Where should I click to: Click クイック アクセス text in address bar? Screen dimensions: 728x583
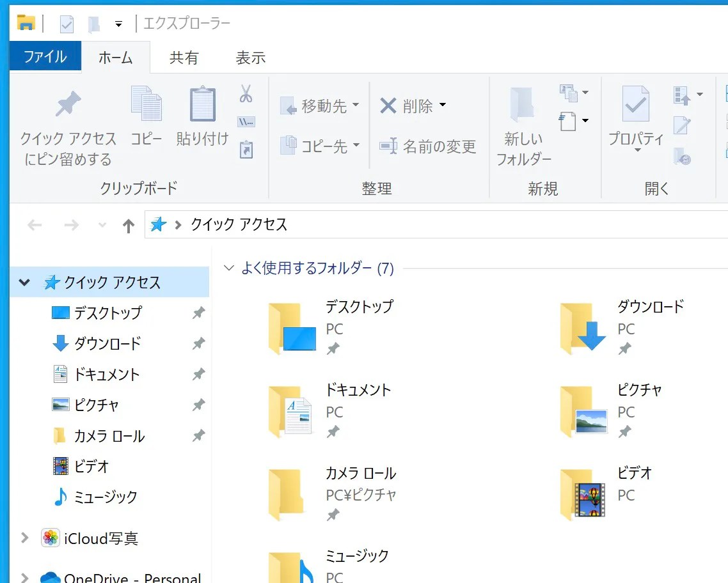(239, 224)
